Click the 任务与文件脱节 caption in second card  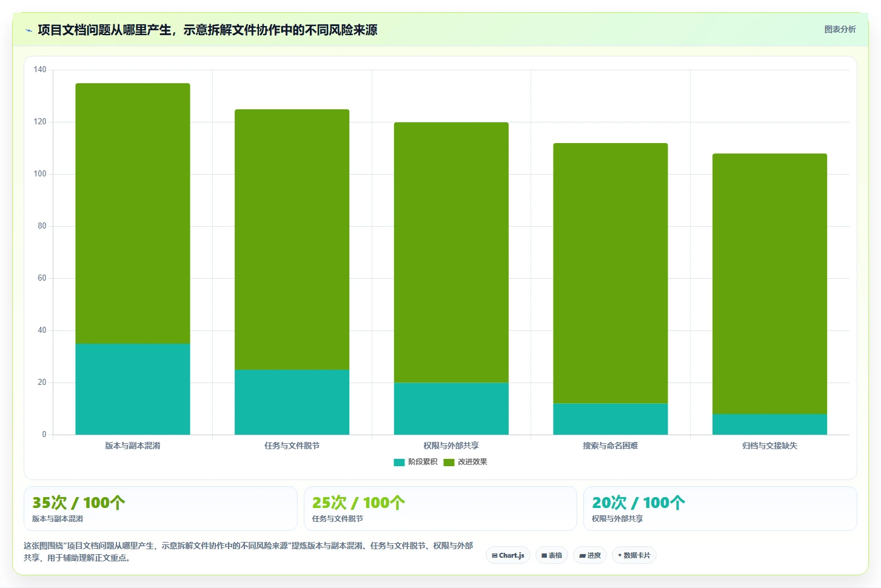(x=338, y=519)
